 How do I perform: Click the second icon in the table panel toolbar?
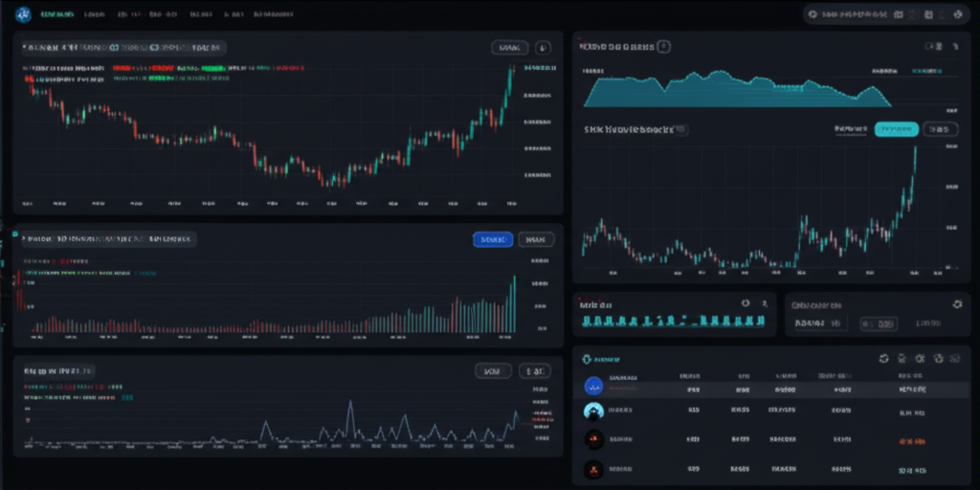pyautogui.click(x=902, y=359)
